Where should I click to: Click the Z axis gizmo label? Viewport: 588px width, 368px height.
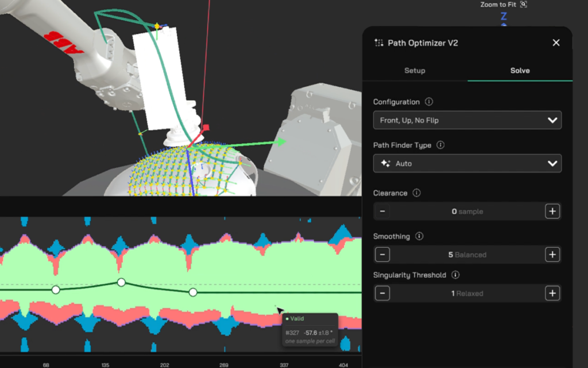pyautogui.click(x=504, y=16)
